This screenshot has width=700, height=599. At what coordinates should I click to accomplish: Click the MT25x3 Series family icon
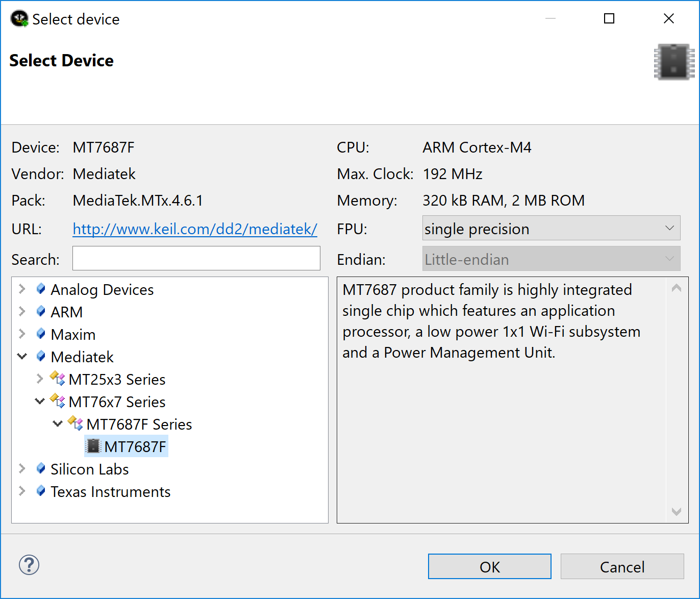coord(57,379)
